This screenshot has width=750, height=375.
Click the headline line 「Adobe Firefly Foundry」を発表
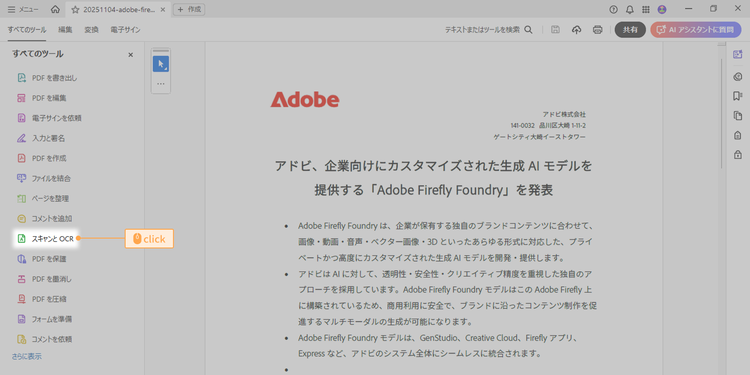(x=433, y=190)
